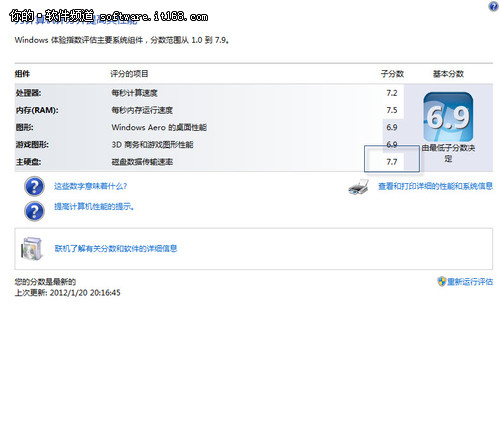The width and height of the screenshot is (500, 432).
Task: Click description Windows Aero 的桌面性能
Action: [x=159, y=127]
